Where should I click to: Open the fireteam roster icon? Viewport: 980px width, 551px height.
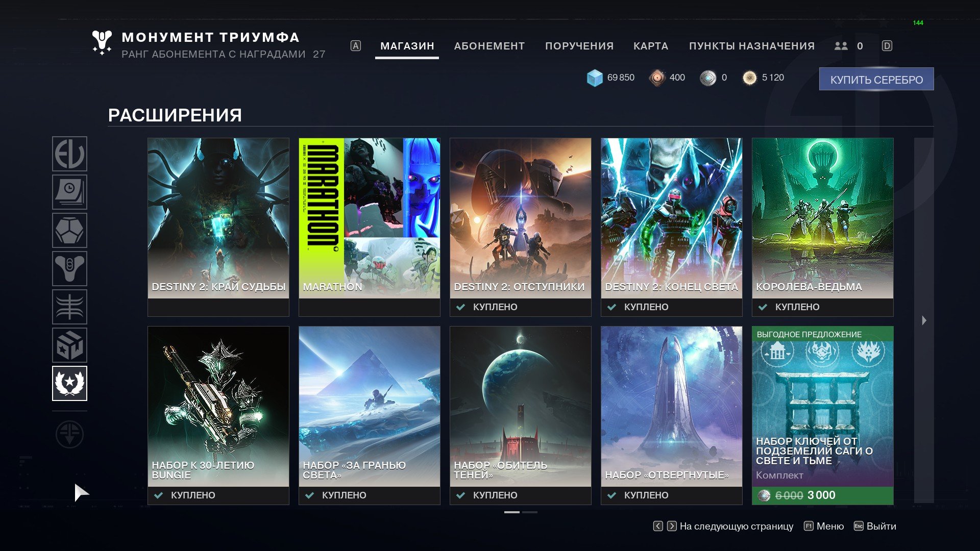(x=841, y=46)
